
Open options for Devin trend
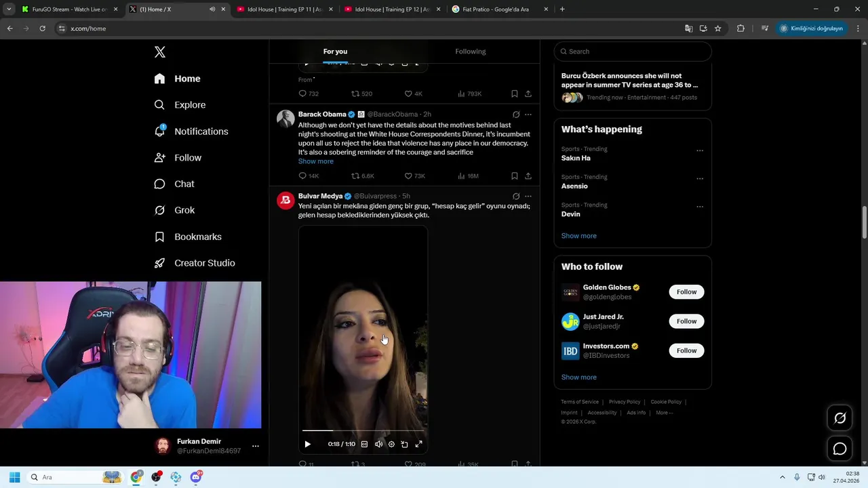[x=700, y=206]
